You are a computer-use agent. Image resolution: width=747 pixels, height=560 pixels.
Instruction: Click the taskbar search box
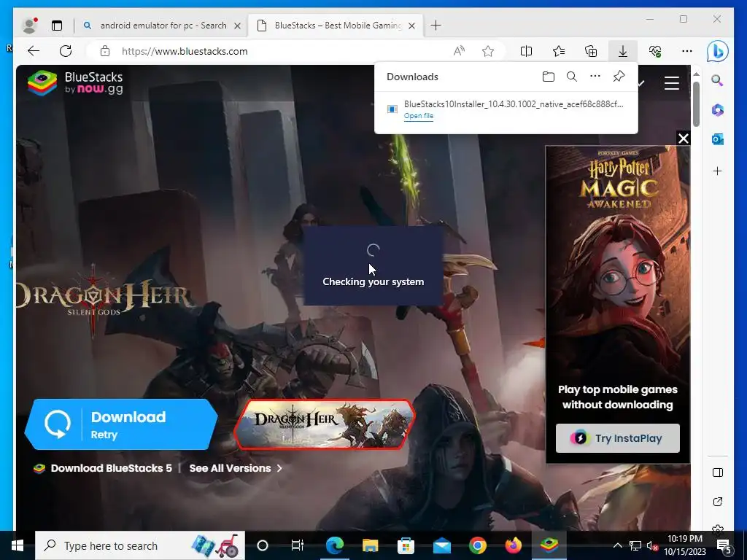tap(140, 545)
